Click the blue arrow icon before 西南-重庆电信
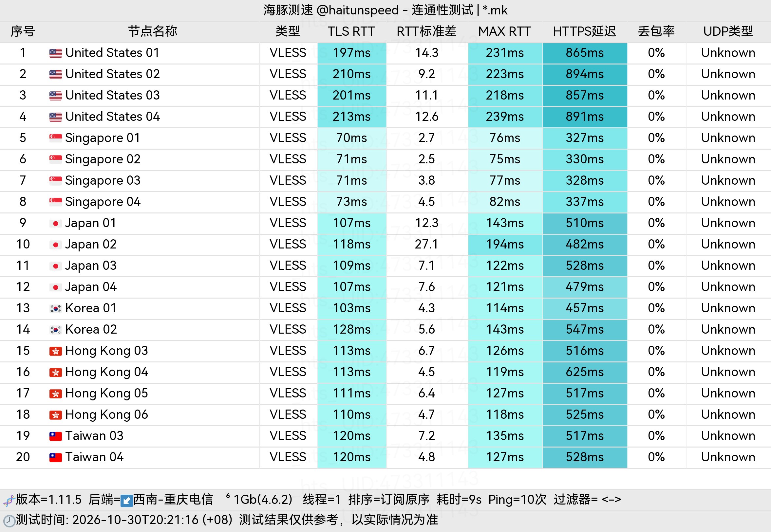Image resolution: width=771 pixels, height=532 pixels. tap(126, 500)
